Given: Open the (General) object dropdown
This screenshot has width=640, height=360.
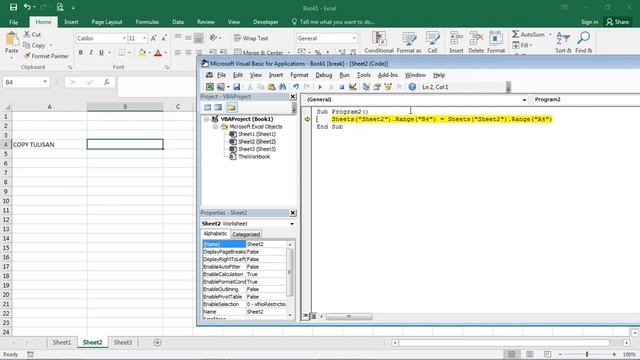Looking at the screenshot, I should click(x=524, y=100).
